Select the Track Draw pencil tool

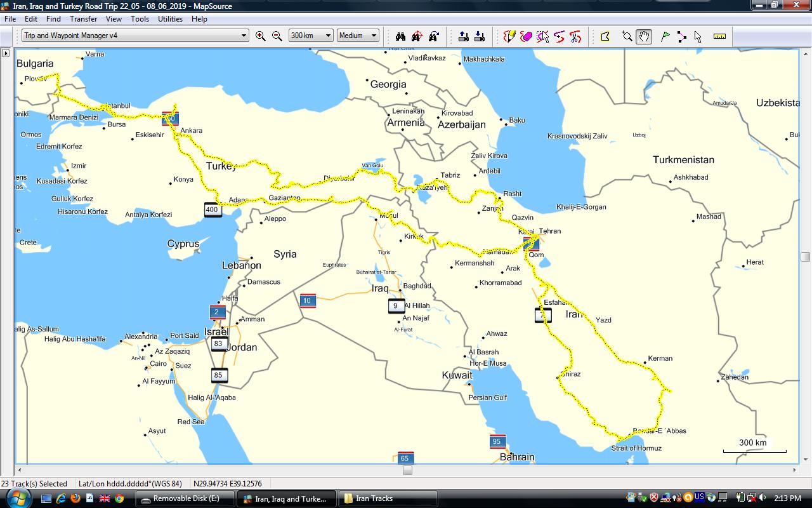(x=509, y=36)
